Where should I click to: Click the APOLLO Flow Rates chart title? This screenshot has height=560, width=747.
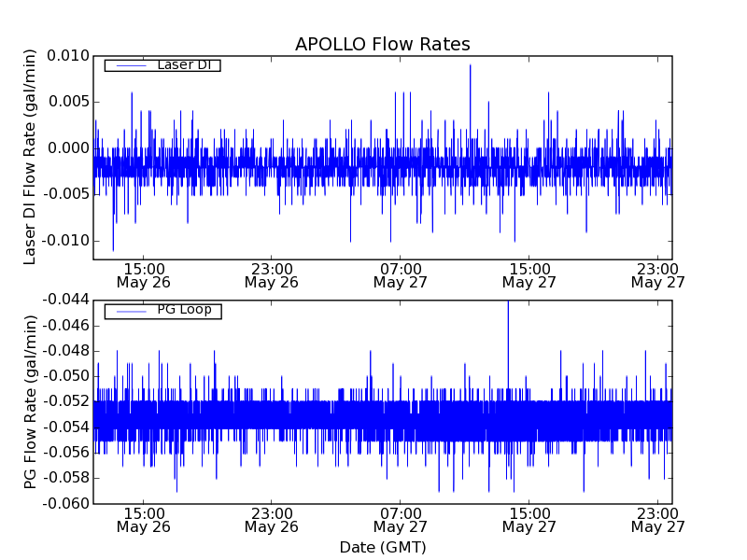point(382,45)
